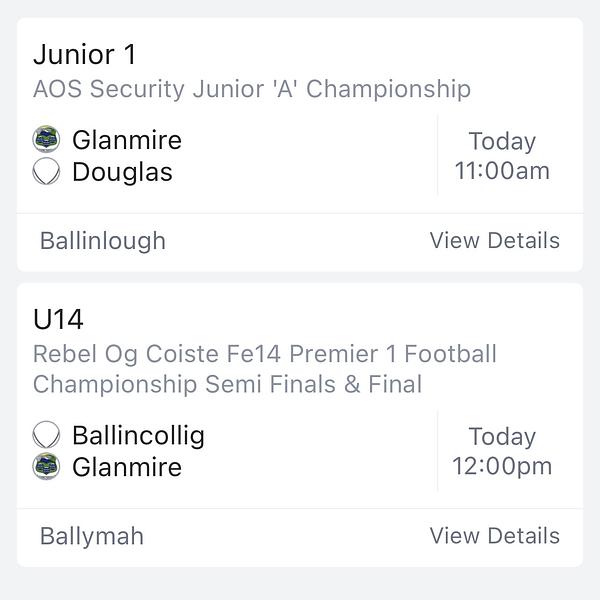Tap the Today 11:00am match time
Viewport: 600px width, 600px height.
coord(502,155)
